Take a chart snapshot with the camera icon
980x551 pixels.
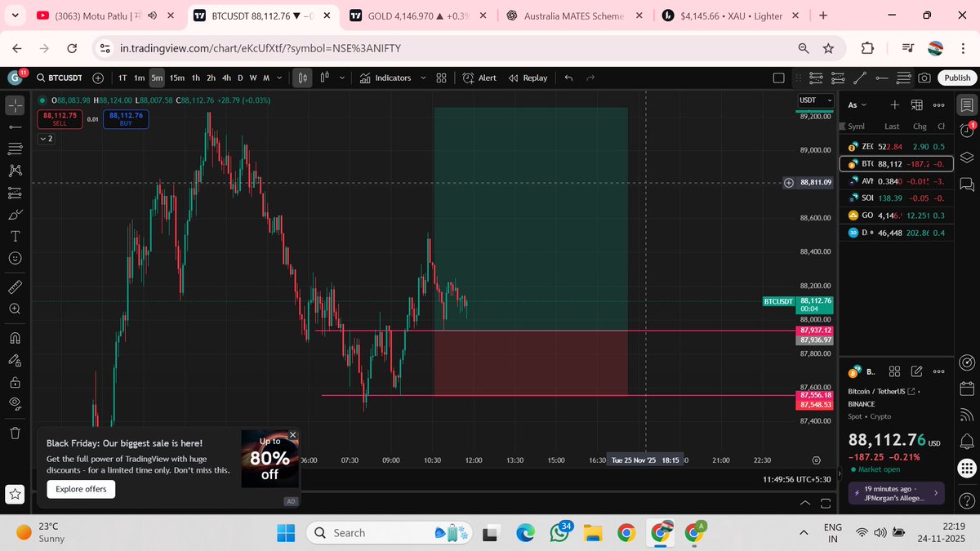click(924, 78)
